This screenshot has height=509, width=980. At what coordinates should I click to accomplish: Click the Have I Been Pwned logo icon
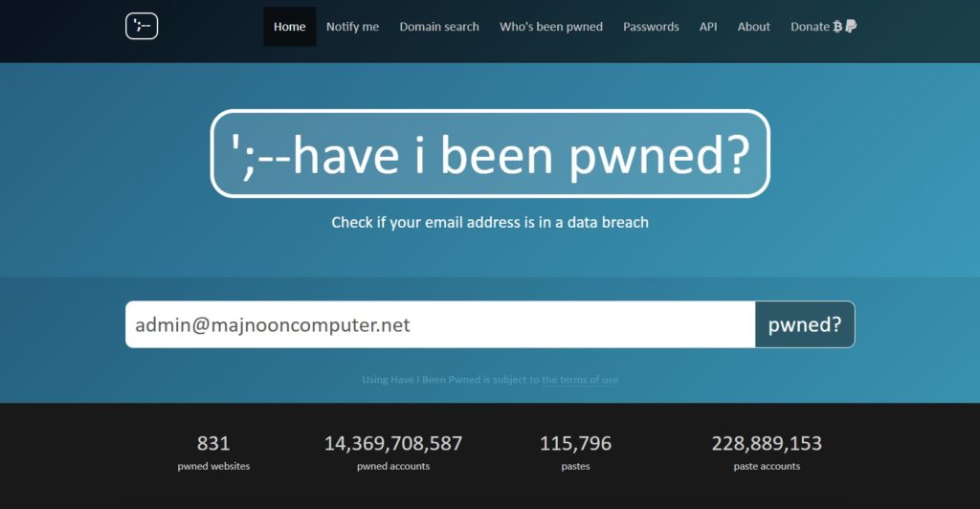coord(142,26)
